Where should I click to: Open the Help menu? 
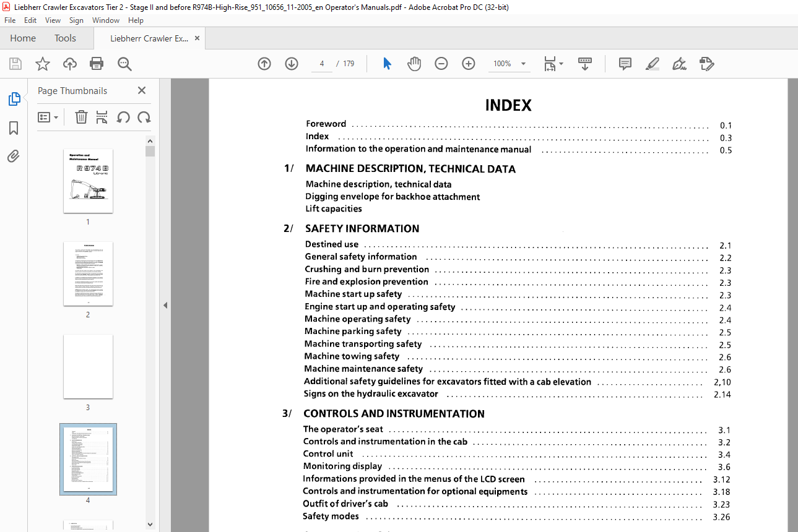[136, 20]
